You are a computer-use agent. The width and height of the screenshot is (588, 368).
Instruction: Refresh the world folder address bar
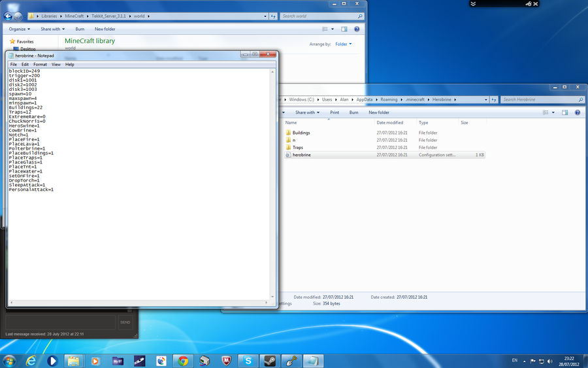coord(273,16)
